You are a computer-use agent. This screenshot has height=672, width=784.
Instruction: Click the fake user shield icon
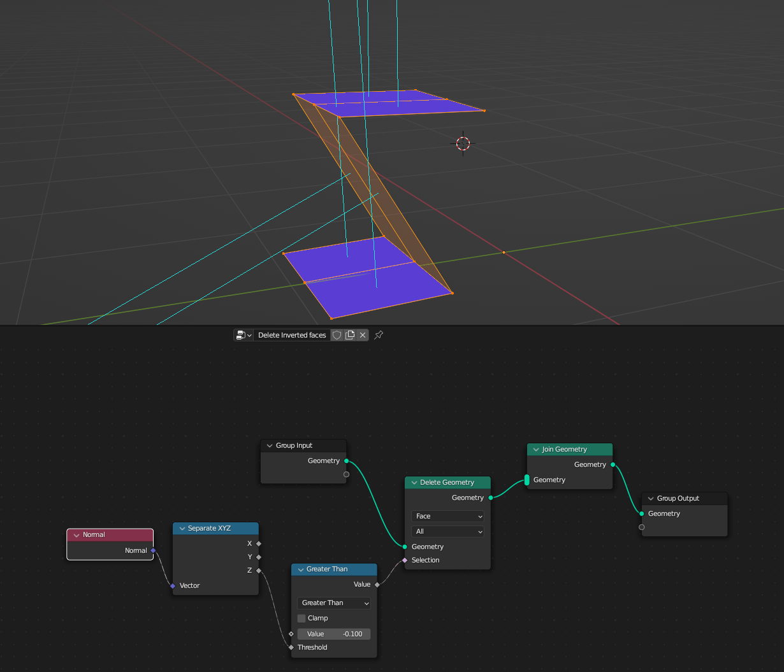coord(337,334)
